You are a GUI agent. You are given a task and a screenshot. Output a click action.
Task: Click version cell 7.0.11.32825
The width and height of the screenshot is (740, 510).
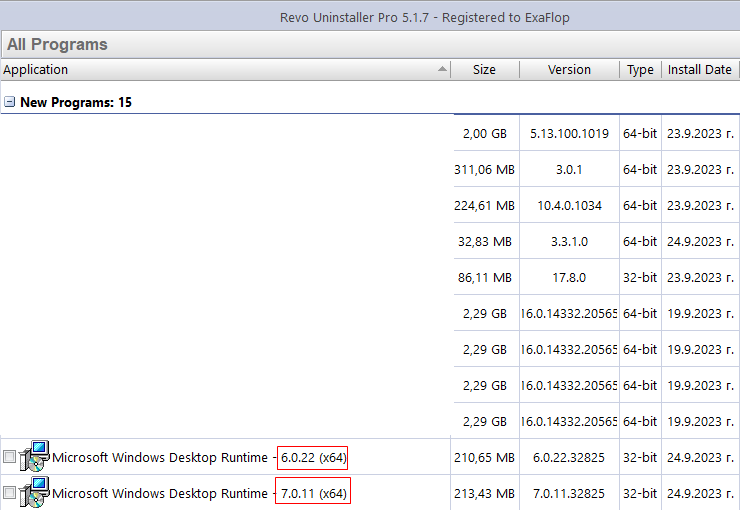coord(569,493)
